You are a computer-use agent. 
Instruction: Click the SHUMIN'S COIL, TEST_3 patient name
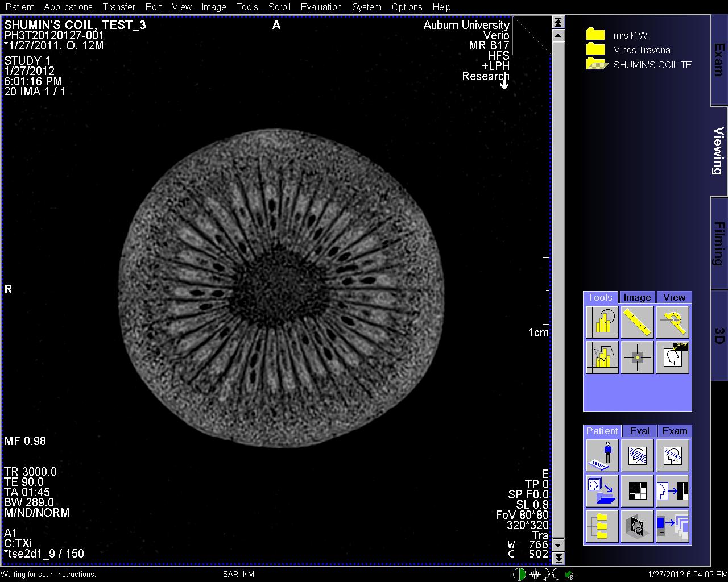pos(75,25)
